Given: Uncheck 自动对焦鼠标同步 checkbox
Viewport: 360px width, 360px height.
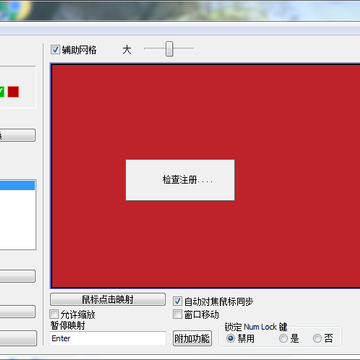Looking at the screenshot, I should [x=178, y=301].
